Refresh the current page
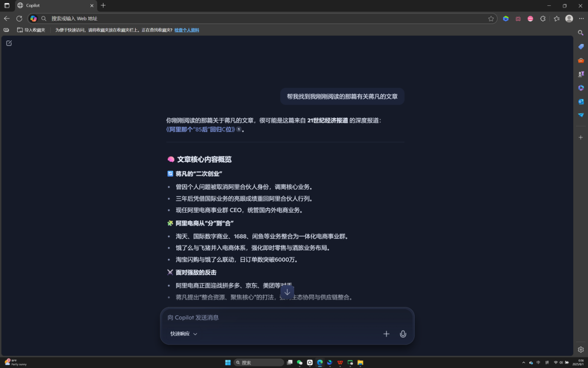 [x=19, y=18]
